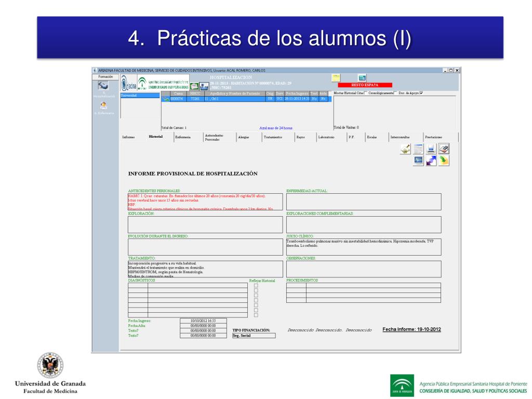Toggle the Cronológicamente checkbox
Screen dimensions: 532x399
tap(395, 93)
